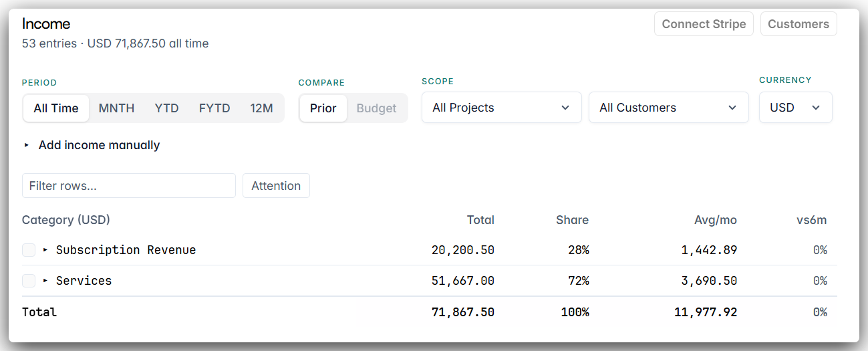Switch period to MNTH
Screen dimensions: 868x351
(x=116, y=108)
